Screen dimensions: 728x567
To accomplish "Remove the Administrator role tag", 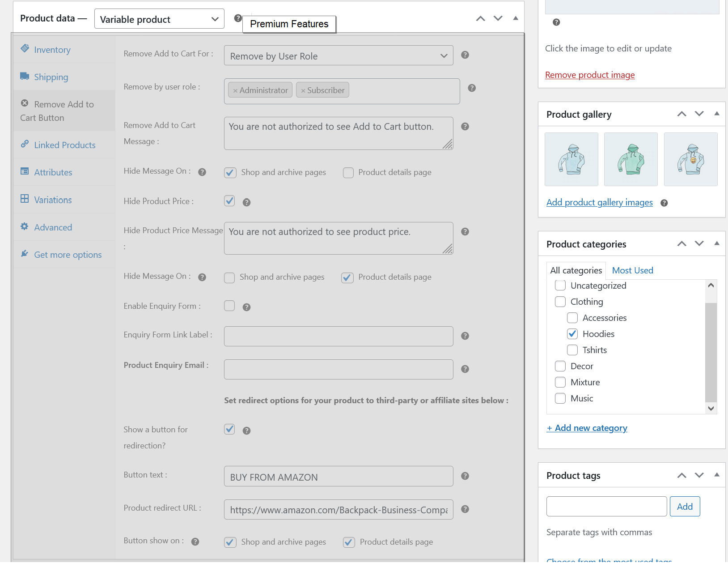I will 235,90.
